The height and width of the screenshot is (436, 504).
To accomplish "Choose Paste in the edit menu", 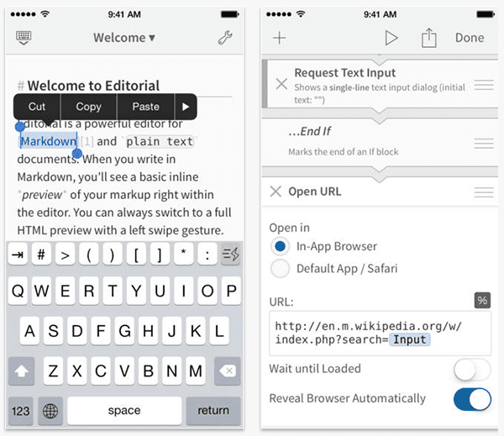I will (145, 107).
